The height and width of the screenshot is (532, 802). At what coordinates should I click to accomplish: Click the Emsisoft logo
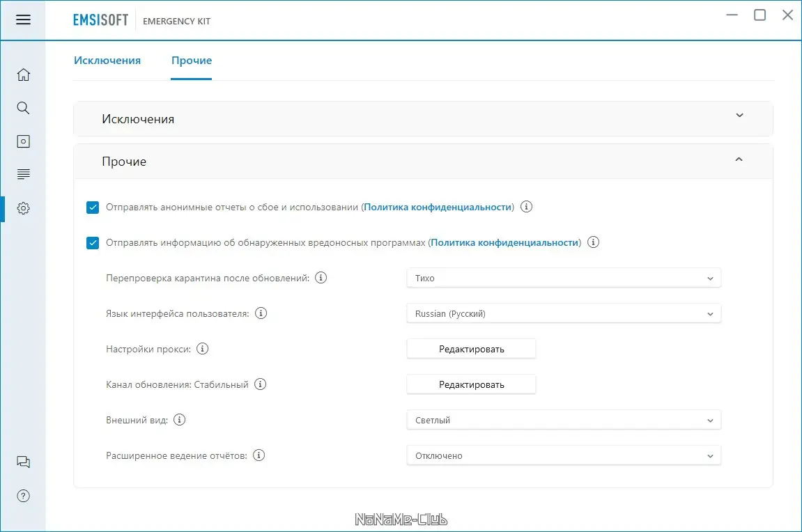(101, 20)
